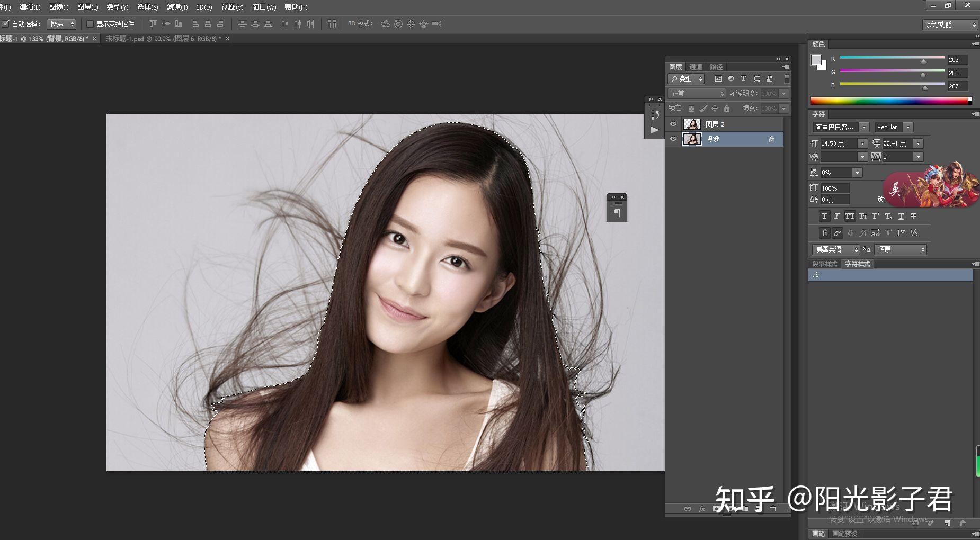The width and height of the screenshot is (980, 540).
Task: Pick a color from the spectrum ramp
Action: click(891, 101)
